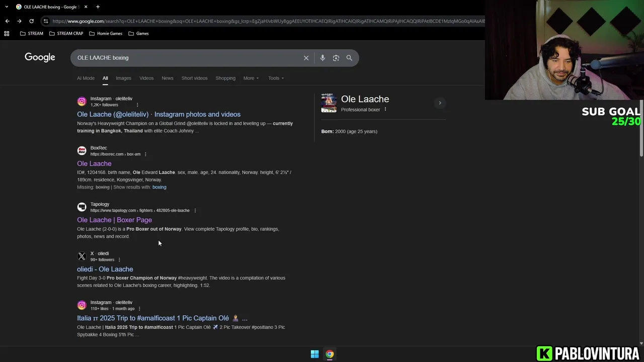Start voice search with microphone icon
Image resolution: width=644 pixels, height=362 pixels.
click(x=323, y=58)
